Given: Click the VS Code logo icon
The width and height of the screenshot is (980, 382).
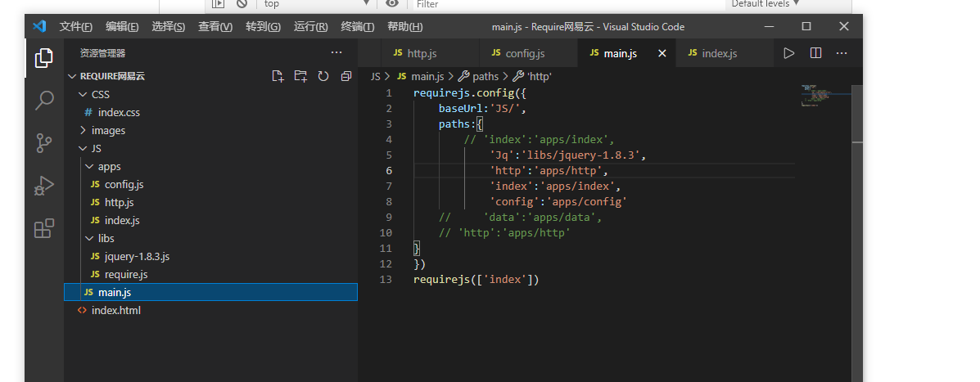Looking at the screenshot, I should [40, 26].
